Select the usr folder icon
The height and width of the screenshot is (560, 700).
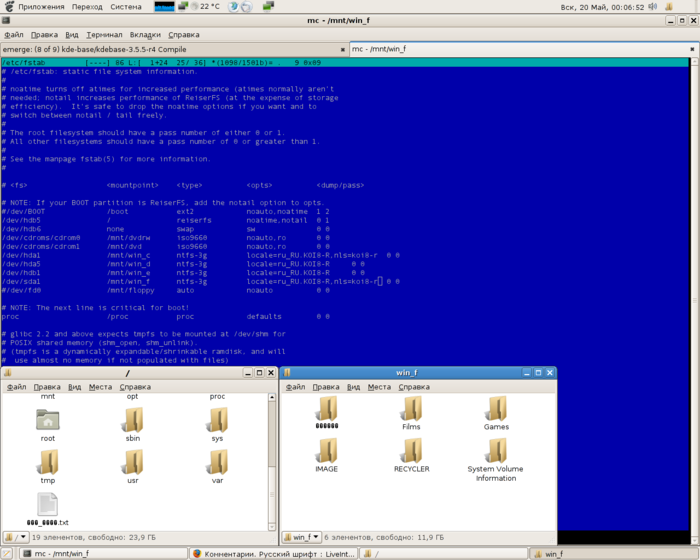133,462
